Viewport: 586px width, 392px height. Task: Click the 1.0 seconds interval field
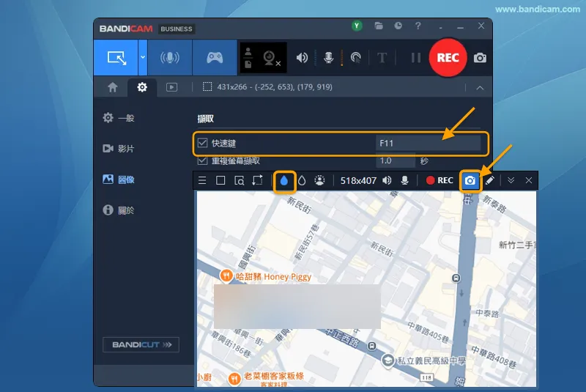pos(396,160)
